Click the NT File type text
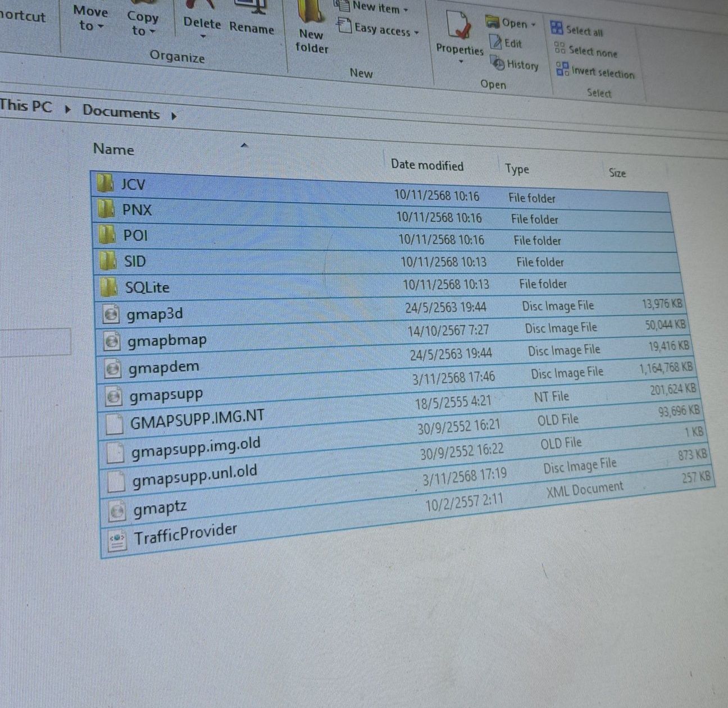 click(551, 397)
